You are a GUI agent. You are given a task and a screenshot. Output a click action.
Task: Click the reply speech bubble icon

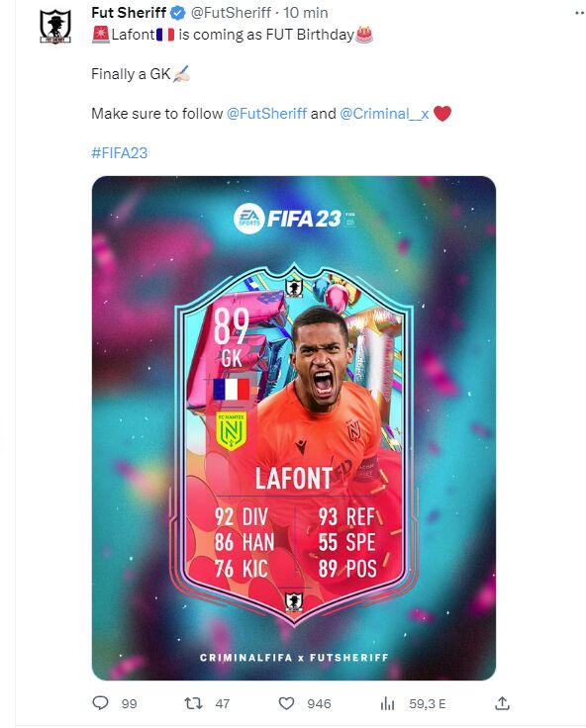100,703
